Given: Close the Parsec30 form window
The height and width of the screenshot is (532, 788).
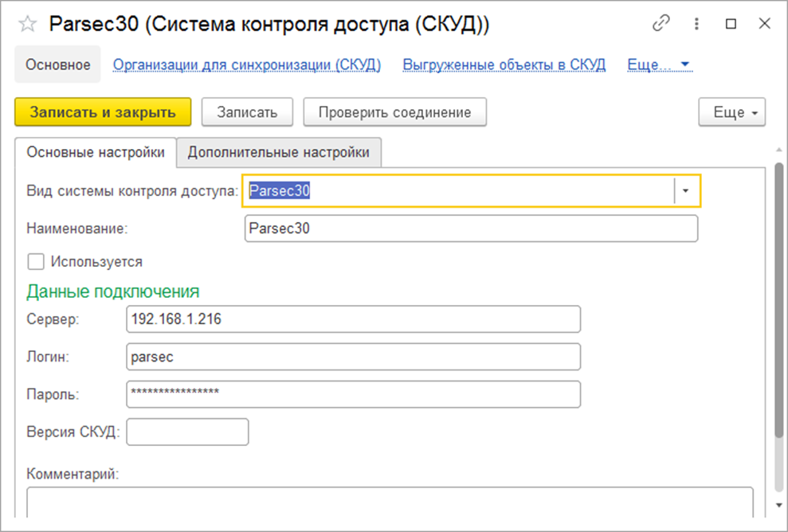Looking at the screenshot, I should pos(764,24).
